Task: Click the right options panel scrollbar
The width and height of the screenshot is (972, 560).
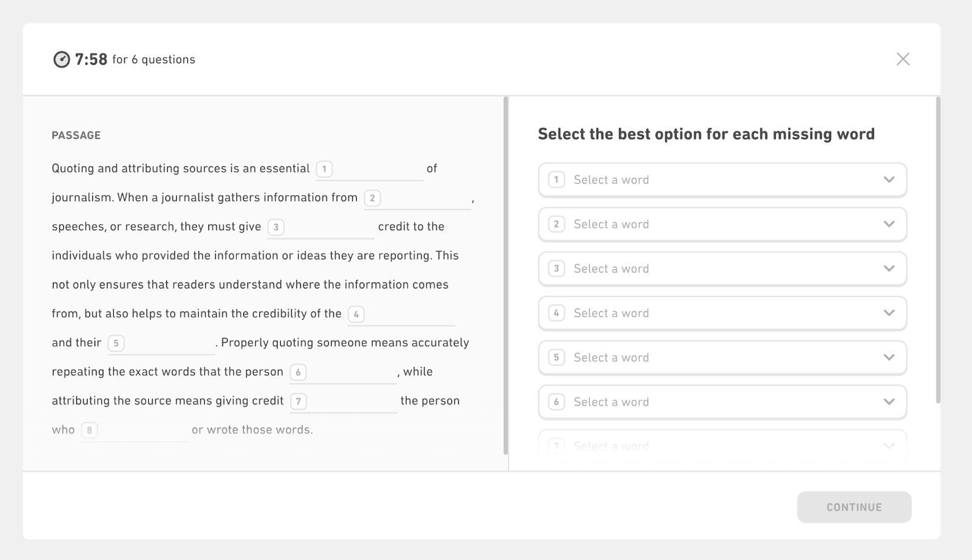Action: coord(938,250)
